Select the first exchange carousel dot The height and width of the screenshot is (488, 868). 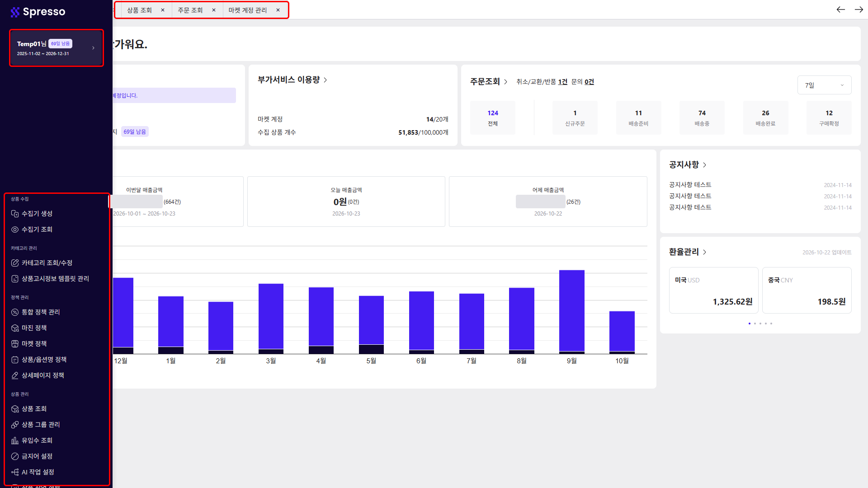750,324
